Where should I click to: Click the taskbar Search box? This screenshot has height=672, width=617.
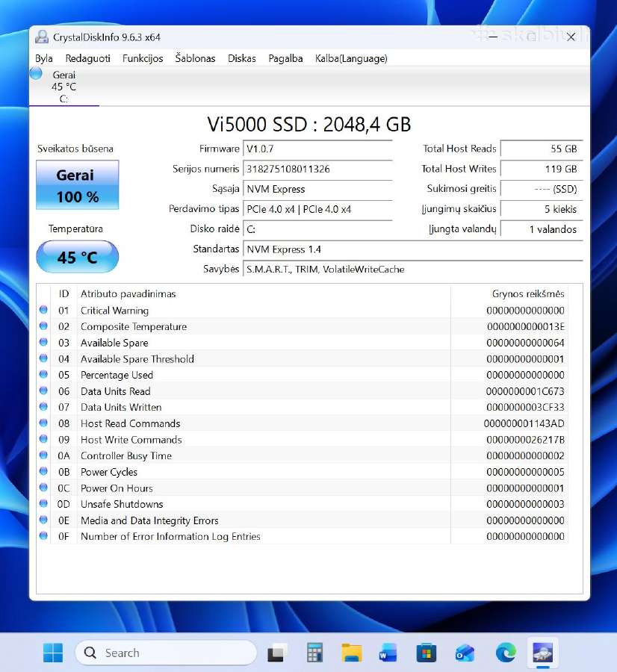click(166, 653)
